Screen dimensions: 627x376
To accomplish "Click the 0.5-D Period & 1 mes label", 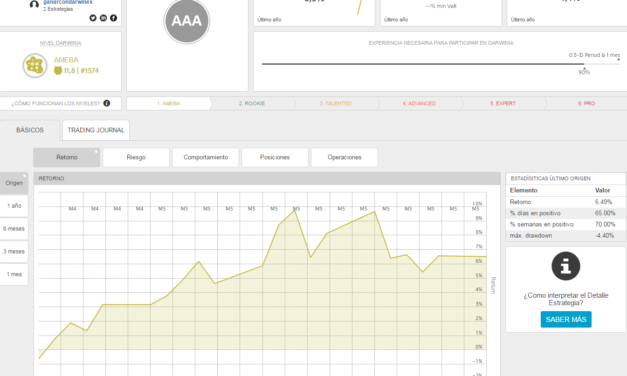I will click(594, 55).
